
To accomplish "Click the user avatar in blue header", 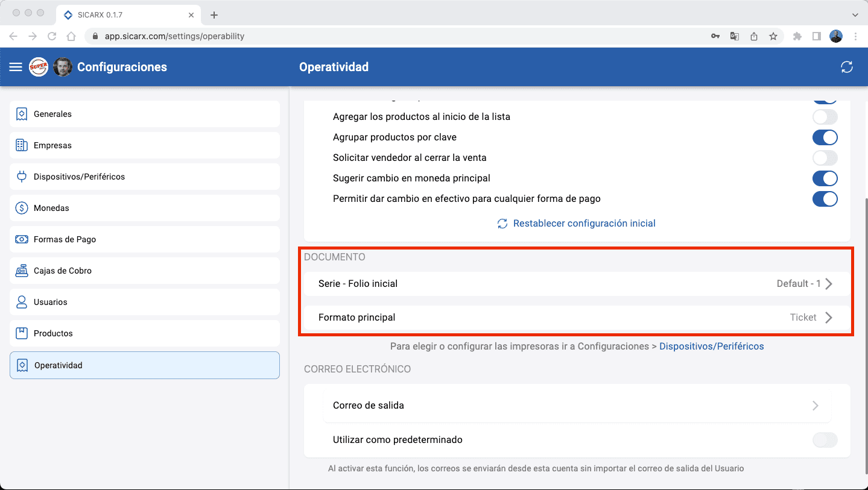I will point(63,67).
